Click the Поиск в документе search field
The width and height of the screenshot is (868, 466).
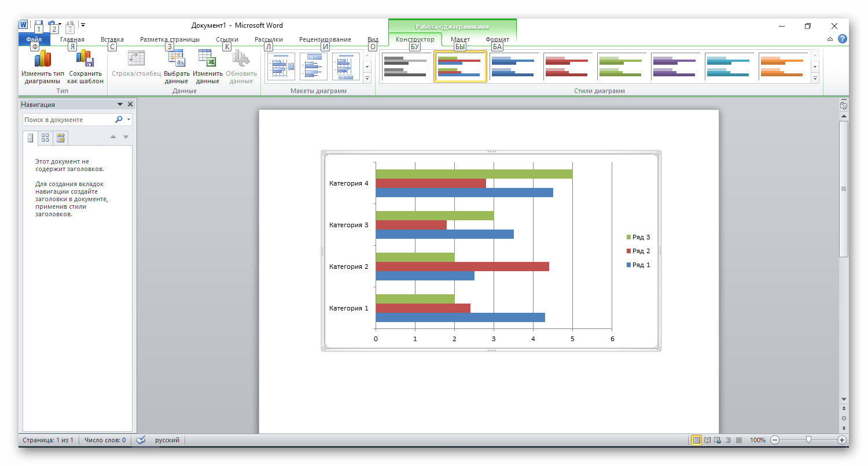[x=67, y=120]
